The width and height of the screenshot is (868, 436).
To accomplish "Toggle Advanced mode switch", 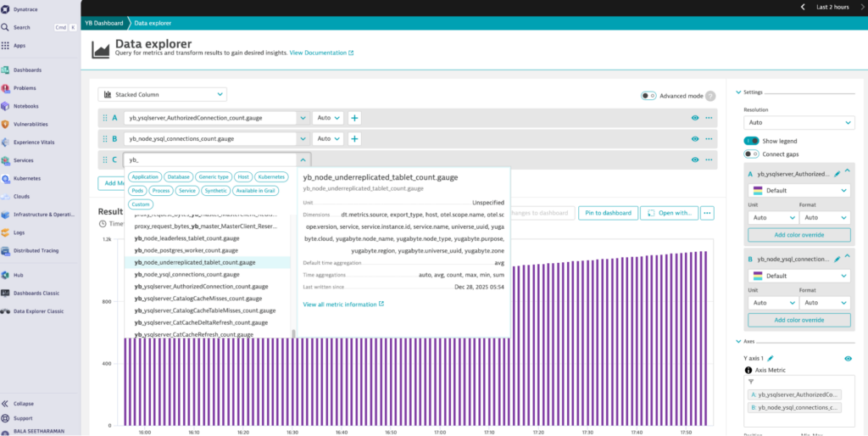I will pyautogui.click(x=648, y=96).
